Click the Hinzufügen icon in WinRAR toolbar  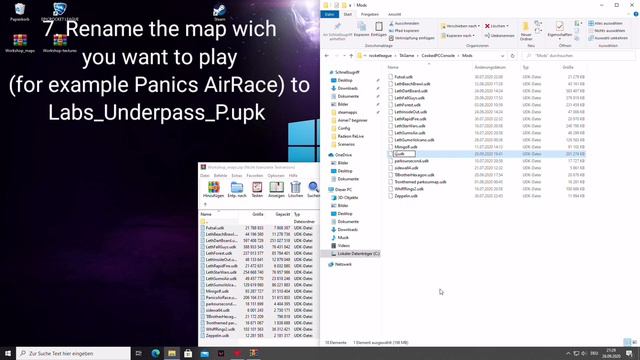point(213,187)
